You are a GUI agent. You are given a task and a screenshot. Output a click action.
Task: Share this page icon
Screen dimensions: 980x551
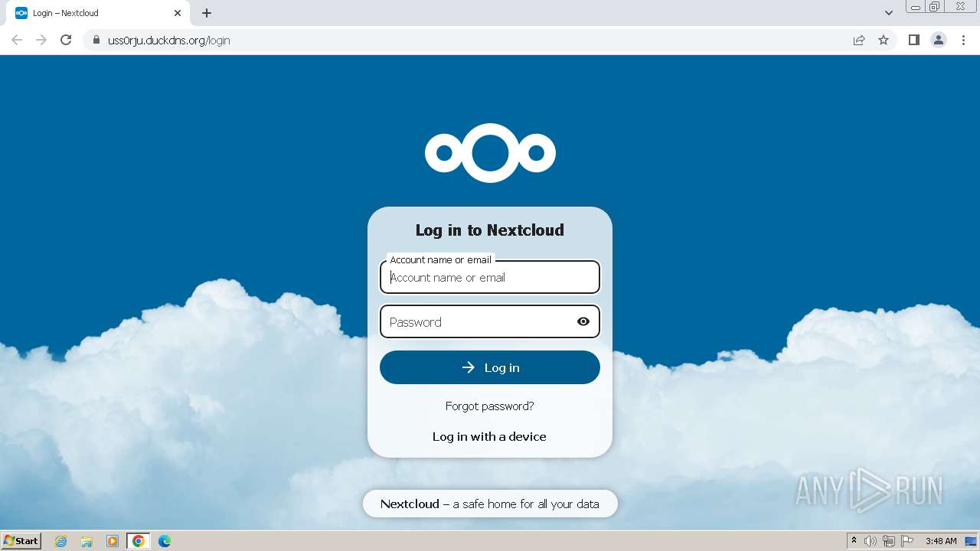coord(859,40)
